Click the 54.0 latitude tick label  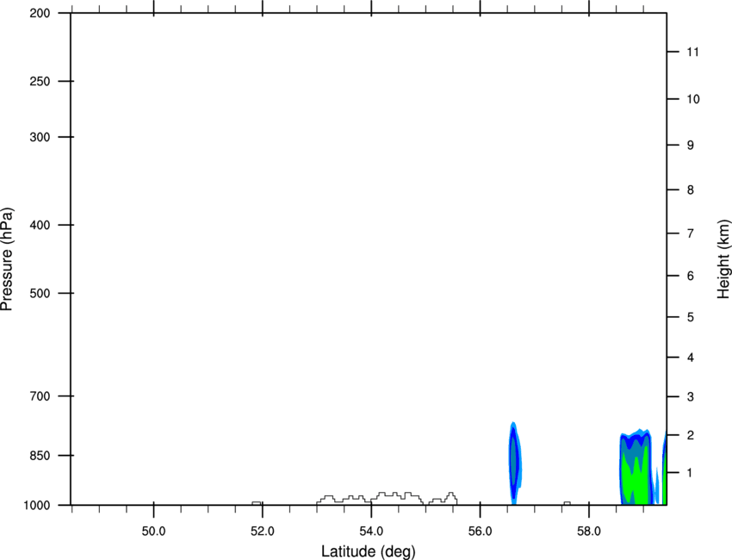[371, 532]
